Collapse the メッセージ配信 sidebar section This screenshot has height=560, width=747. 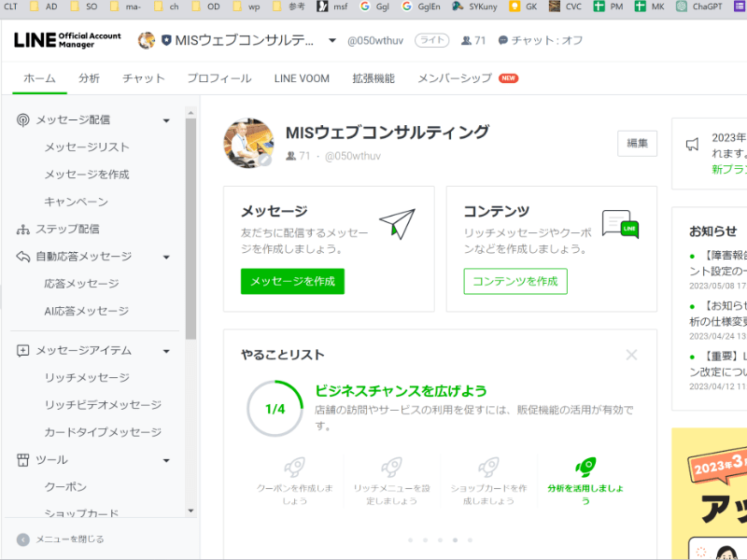tap(166, 120)
